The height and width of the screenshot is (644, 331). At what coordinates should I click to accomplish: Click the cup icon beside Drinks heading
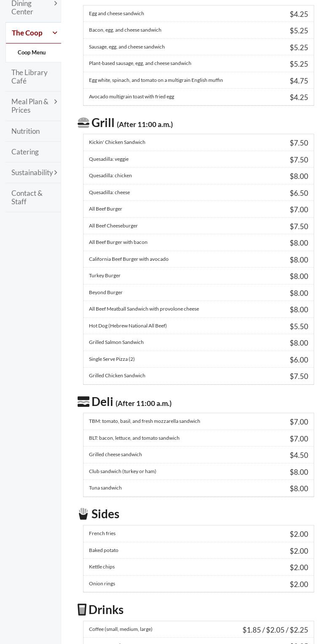pyautogui.click(x=82, y=610)
